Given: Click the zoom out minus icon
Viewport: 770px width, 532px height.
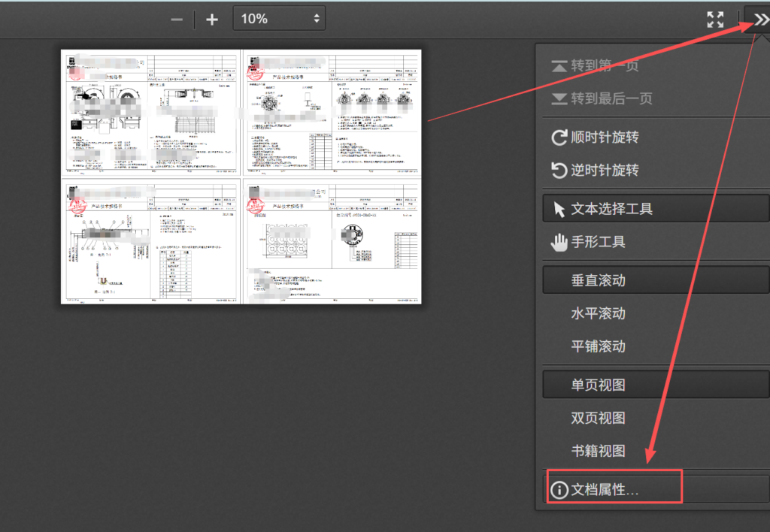Looking at the screenshot, I should click(x=177, y=20).
